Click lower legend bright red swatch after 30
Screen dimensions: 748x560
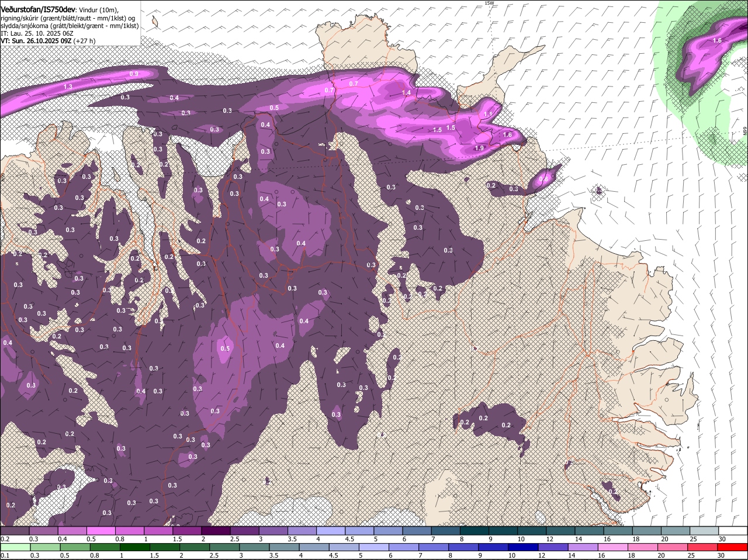733,548
